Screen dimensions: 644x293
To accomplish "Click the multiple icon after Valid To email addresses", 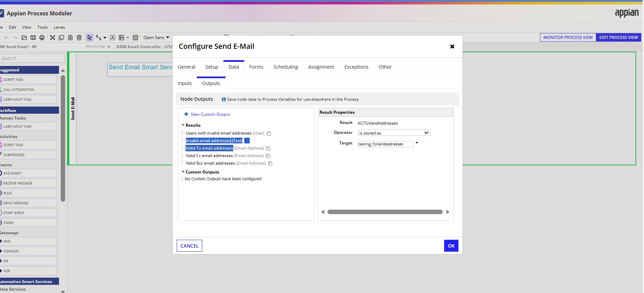I will tap(268, 149).
